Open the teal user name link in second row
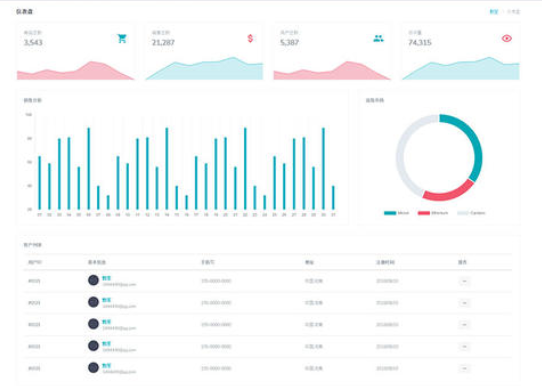Image resolution: width=542 pixels, height=386 pixels. tap(106, 300)
